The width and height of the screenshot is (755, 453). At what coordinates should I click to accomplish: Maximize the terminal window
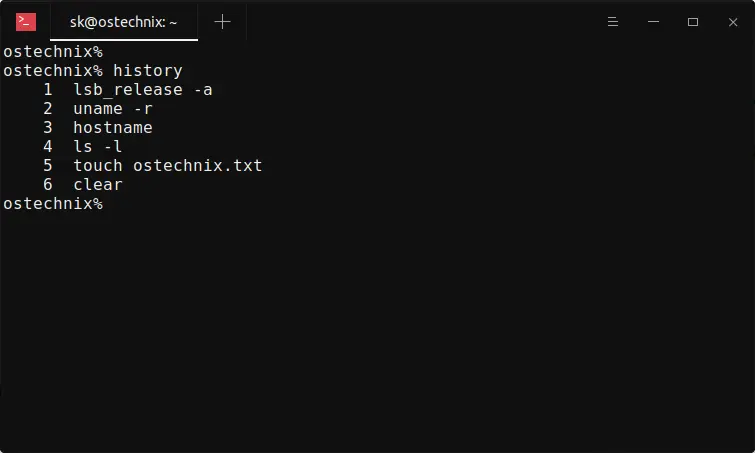[x=693, y=22]
